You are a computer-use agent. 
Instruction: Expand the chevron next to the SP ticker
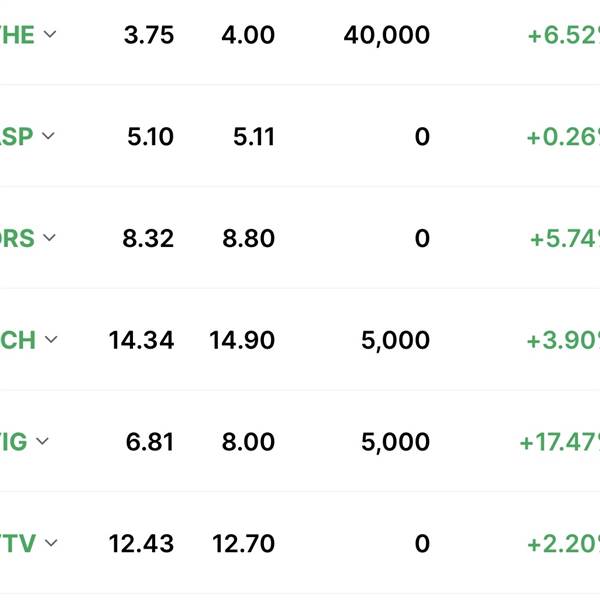(48, 136)
